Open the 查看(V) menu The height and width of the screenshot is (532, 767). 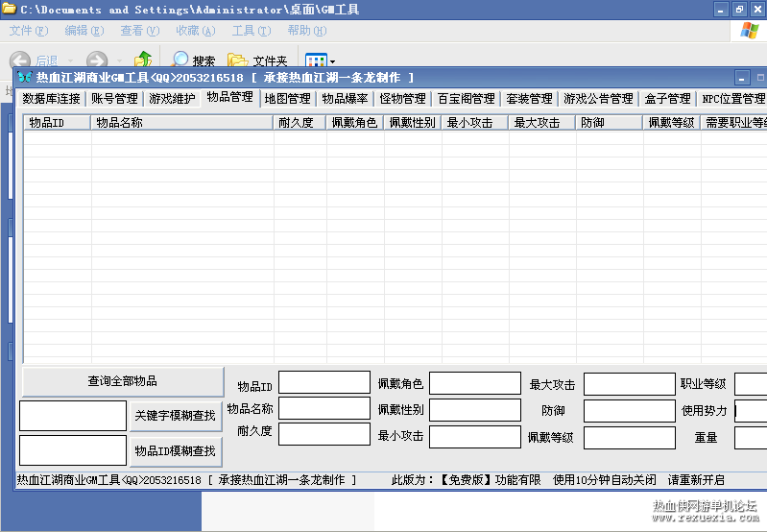click(140, 31)
